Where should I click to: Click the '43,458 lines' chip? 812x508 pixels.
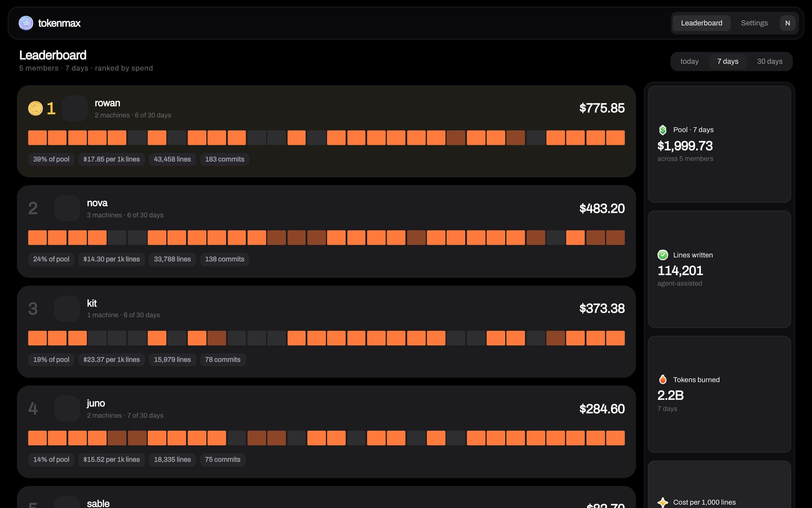[x=172, y=159]
